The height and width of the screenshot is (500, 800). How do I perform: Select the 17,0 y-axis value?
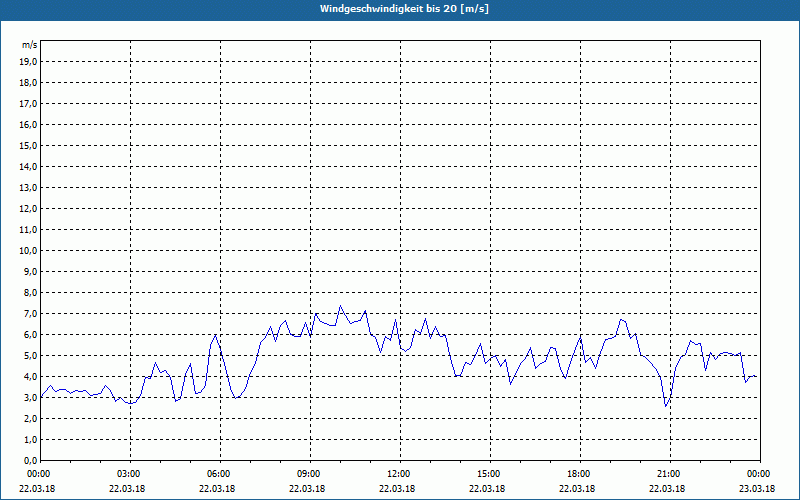click(27, 104)
